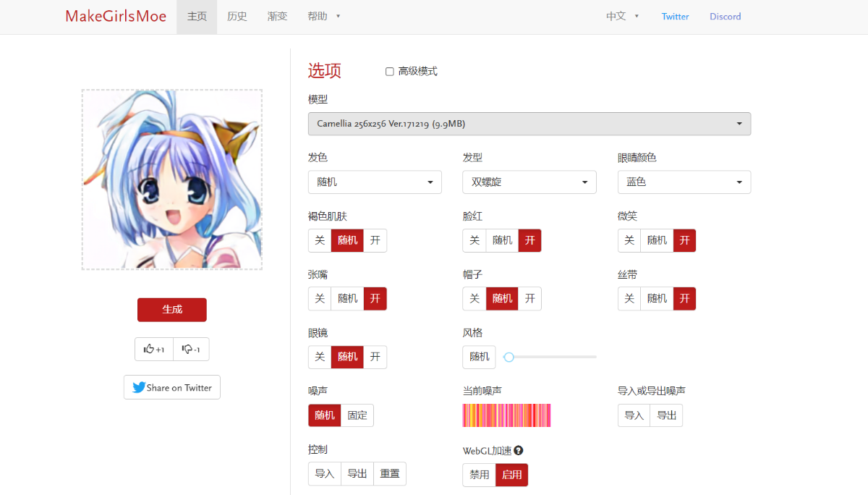The height and width of the screenshot is (495, 868).
Task: Enable the 高级模式 checkbox
Action: [x=390, y=72]
